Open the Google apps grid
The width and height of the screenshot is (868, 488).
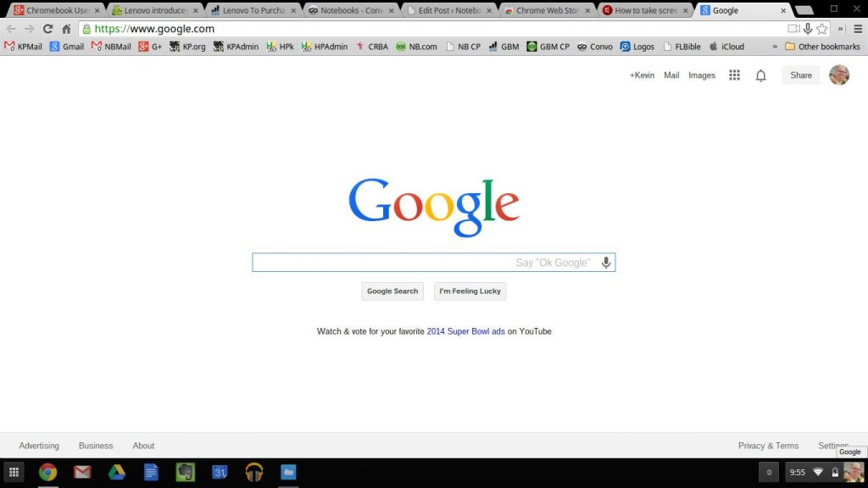(x=735, y=75)
